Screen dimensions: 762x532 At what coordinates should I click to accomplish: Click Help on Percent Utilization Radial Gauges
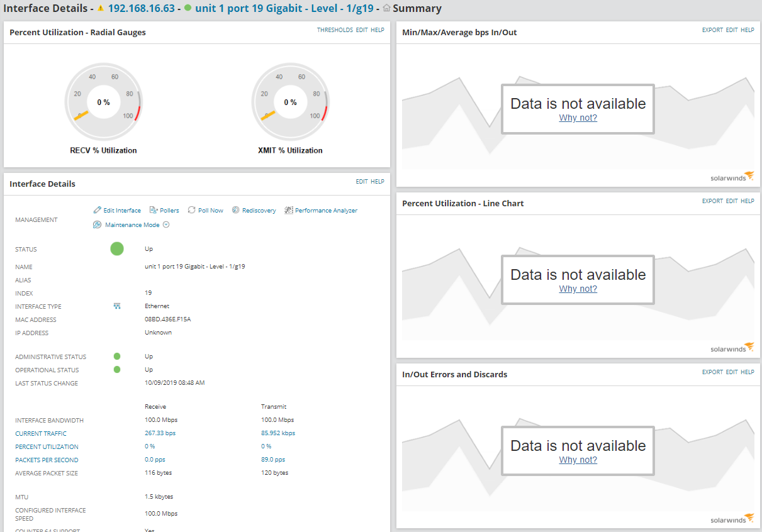point(378,30)
